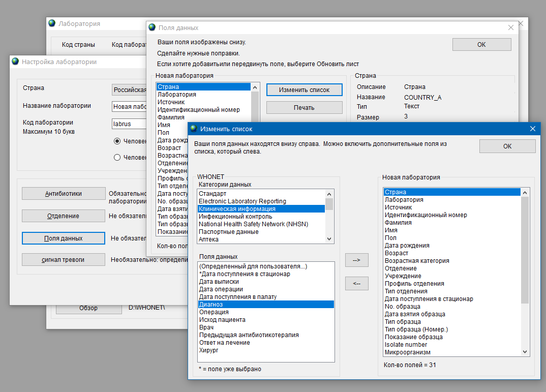Select Возрастная категория in the right list

point(452,261)
